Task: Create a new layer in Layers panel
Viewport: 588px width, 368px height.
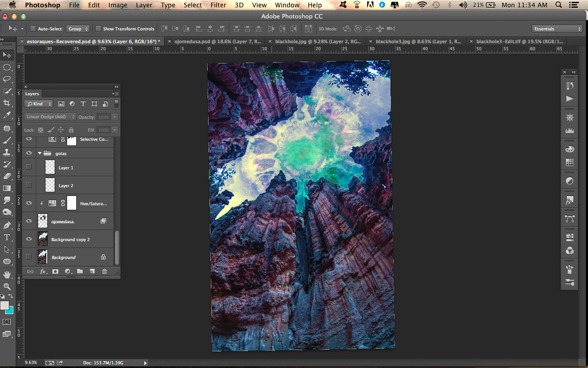Action: click(92, 271)
